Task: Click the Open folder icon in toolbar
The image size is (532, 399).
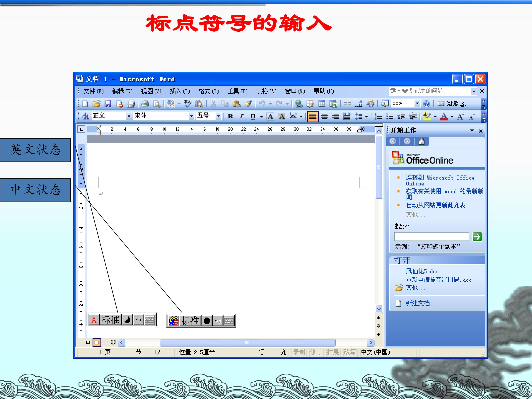Action: pyautogui.click(x=96, y=104)
